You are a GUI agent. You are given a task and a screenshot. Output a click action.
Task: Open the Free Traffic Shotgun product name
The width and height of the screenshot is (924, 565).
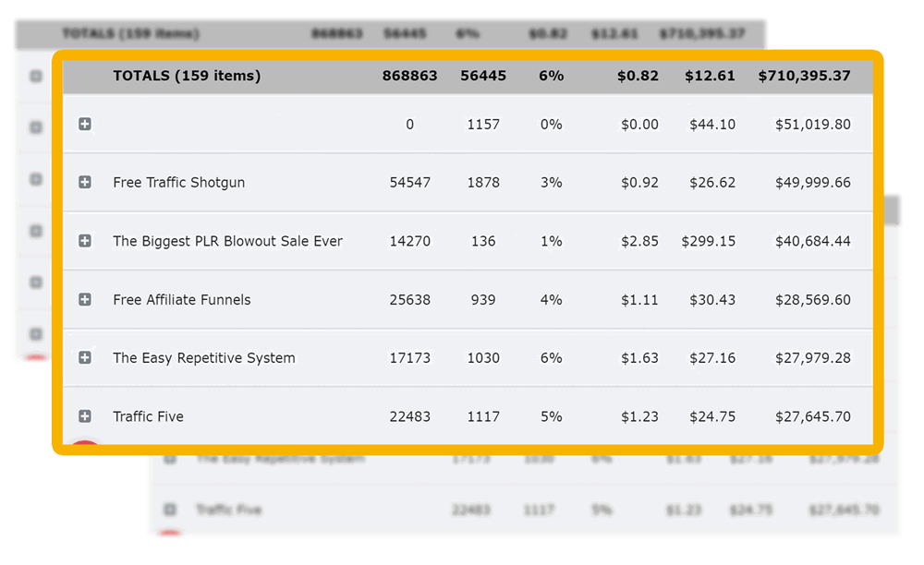(178, 183)
